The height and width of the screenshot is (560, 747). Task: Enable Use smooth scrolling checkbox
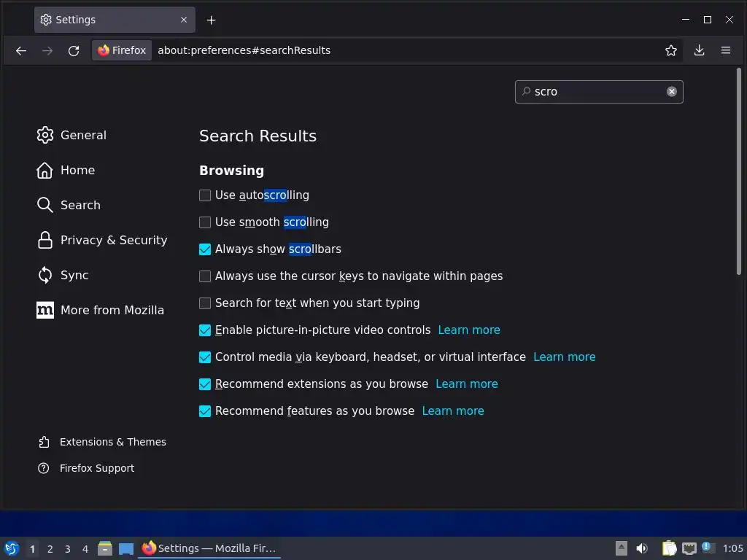pos(205,222)
